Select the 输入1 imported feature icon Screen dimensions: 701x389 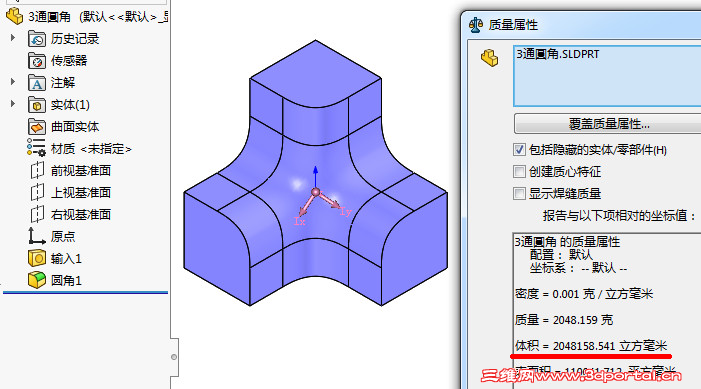37,258
